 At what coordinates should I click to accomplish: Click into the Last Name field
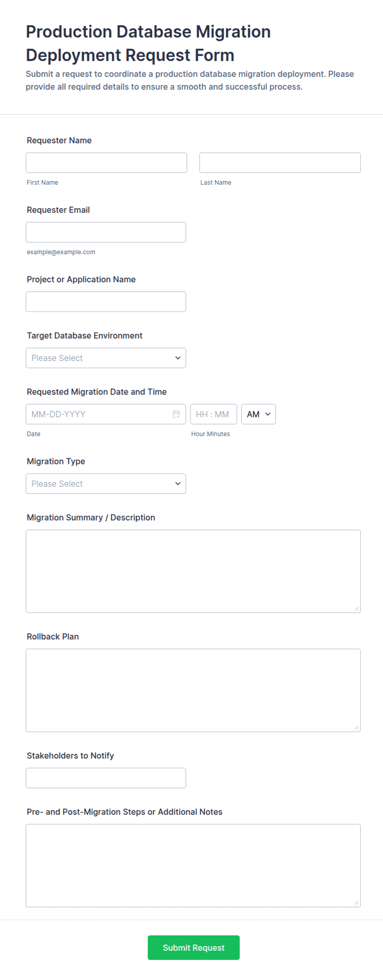click(x=280, y=163)
